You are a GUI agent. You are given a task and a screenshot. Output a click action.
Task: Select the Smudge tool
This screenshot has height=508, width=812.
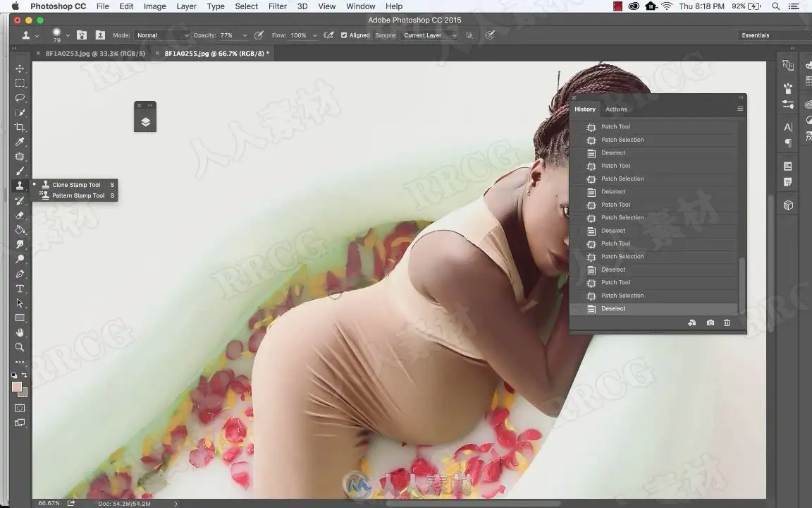20,244
